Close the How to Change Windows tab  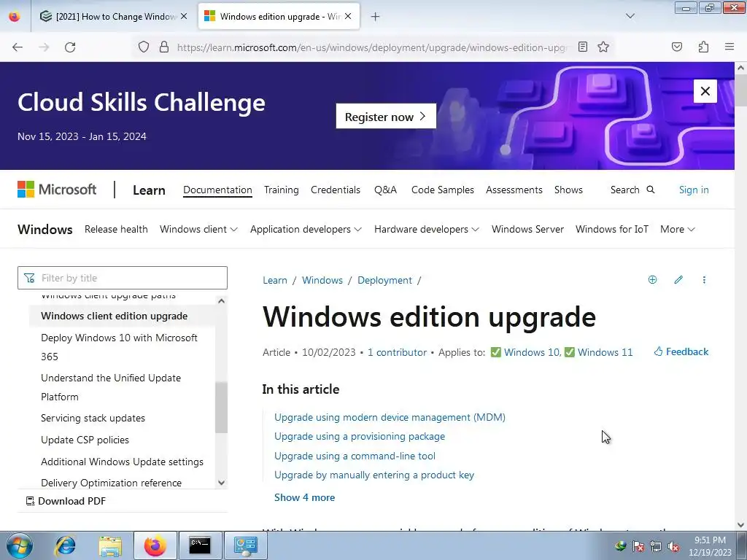184,16
